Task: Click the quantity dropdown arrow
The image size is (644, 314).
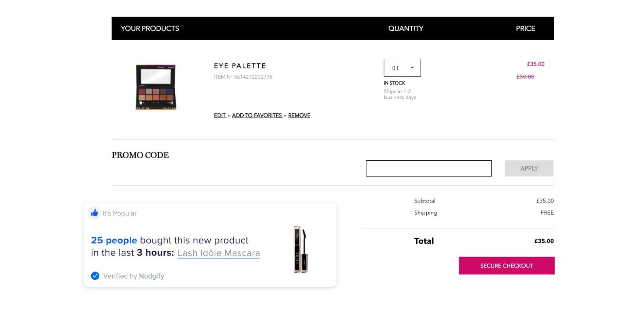Action: (412, 68)
